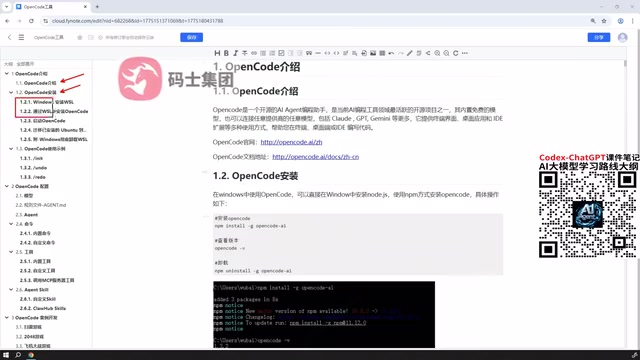The width and height of the screenshot is (640, 360).
Task: Click the 'npm install -g opencode-ai' code line
Action: coord(251,226)
